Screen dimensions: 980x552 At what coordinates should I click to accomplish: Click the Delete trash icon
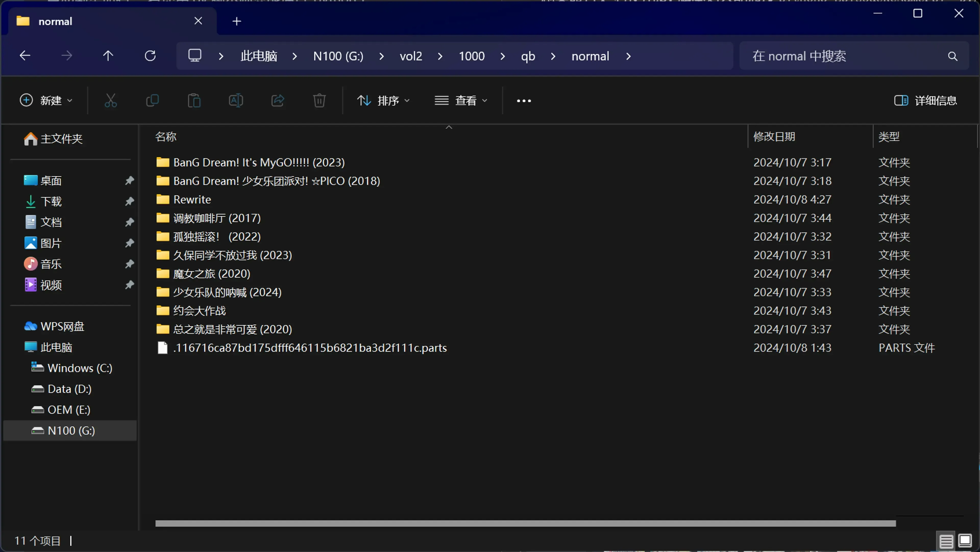point(319,100)
